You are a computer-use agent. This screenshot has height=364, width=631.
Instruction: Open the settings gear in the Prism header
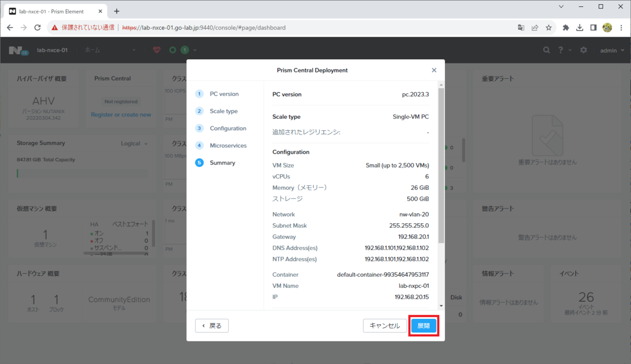[584, 50]
